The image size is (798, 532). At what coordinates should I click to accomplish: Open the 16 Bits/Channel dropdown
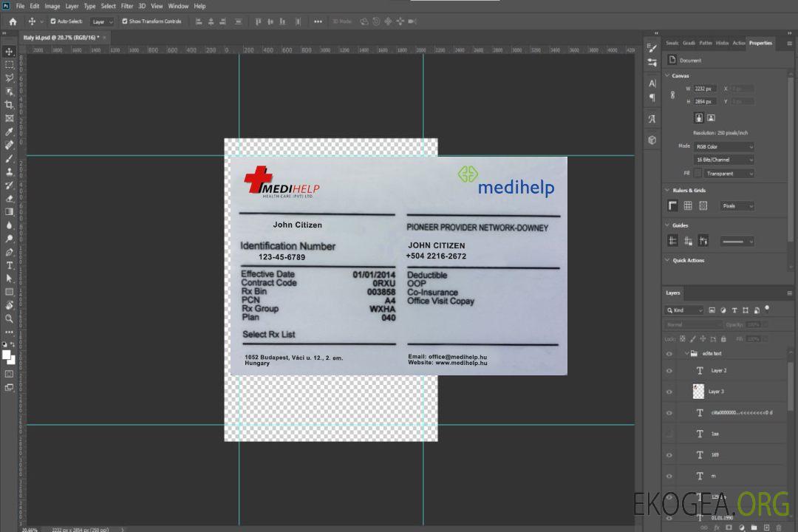coord(723,160)
